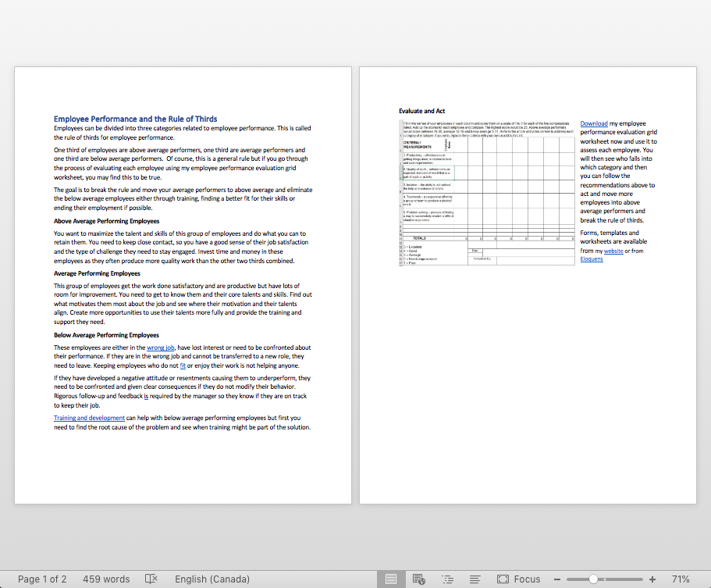The image size is (711, 588).
Task: Open the "Download" link on page two
Action: [594, 123]
